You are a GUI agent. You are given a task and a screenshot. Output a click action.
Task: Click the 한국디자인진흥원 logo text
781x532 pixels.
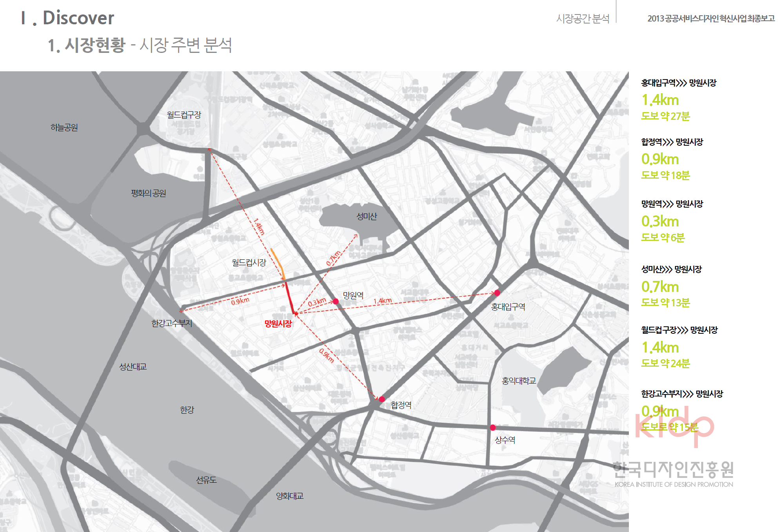coord(673,470)
